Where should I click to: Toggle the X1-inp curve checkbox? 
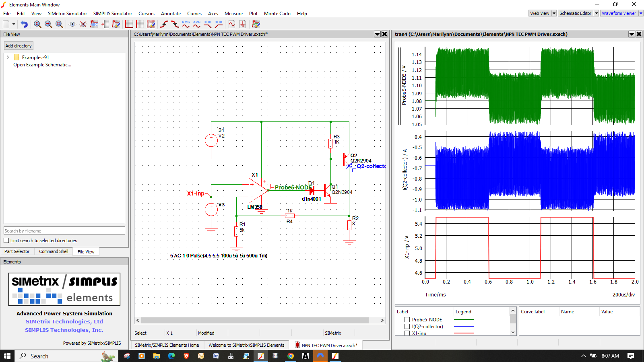click(x=407, y=333)
